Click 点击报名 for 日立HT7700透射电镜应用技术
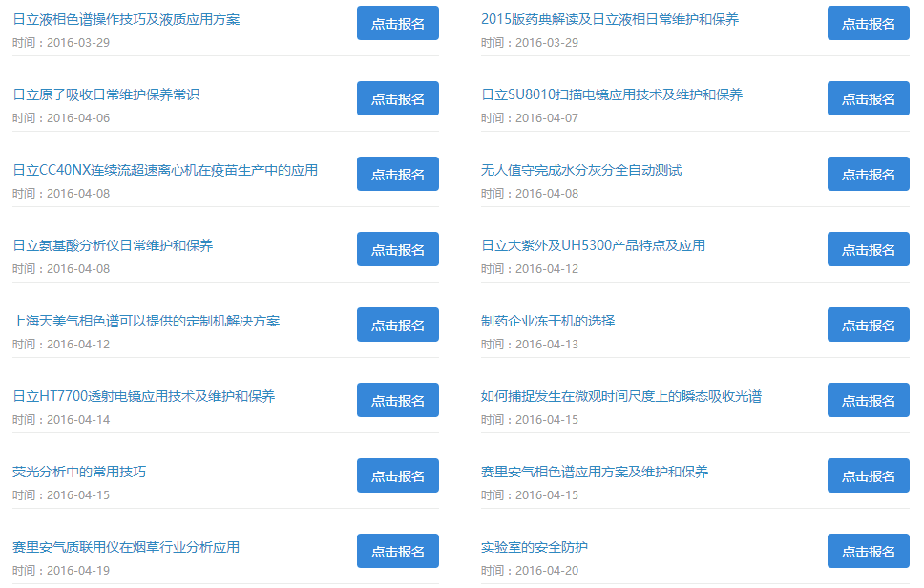 point(398,400)
